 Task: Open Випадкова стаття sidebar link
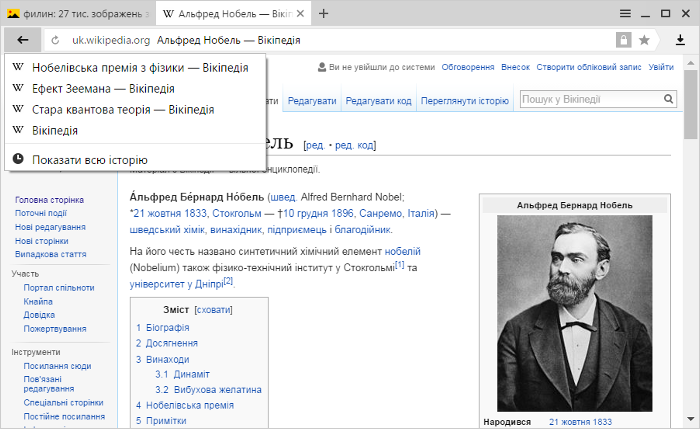(51, 254)
